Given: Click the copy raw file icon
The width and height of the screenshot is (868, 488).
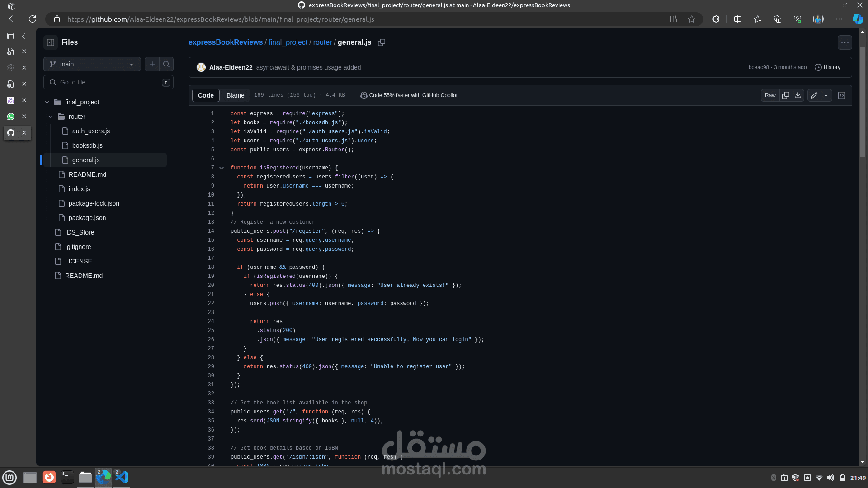Looking at the screenshot, I should point(786,95).
